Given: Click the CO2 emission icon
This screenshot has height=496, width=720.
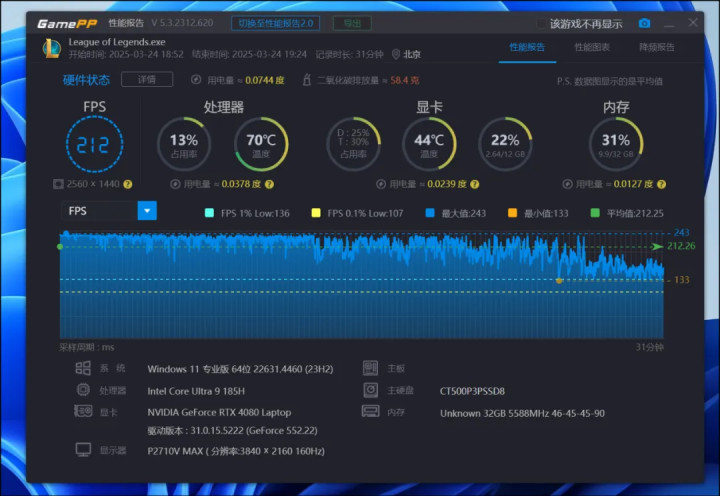Looking at the screenshot, I should (307, 80).
